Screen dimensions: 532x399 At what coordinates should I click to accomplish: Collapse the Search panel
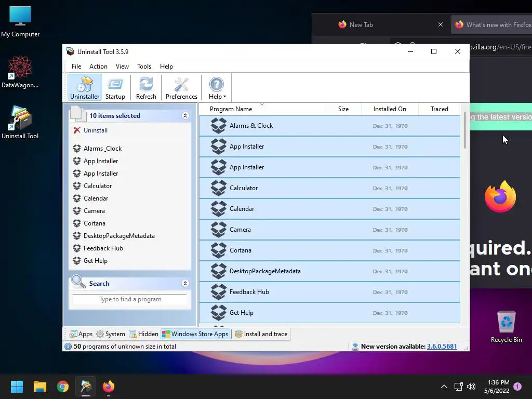point(185,283)
